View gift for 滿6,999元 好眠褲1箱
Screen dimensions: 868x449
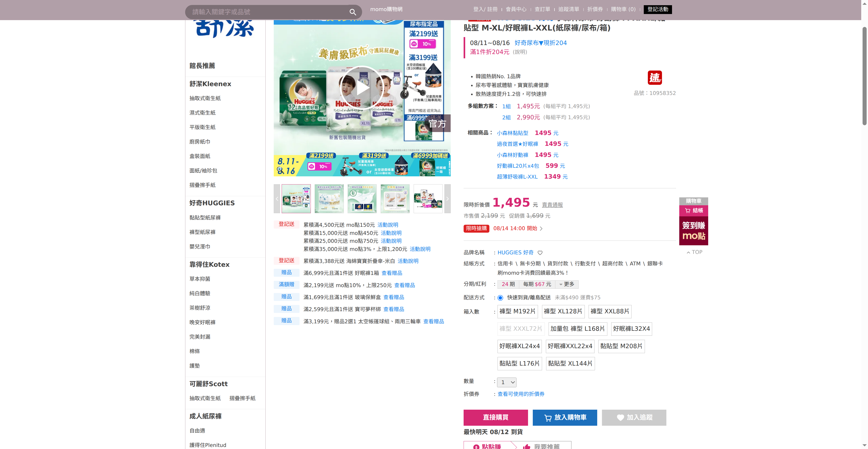click(x=392, y=273)
